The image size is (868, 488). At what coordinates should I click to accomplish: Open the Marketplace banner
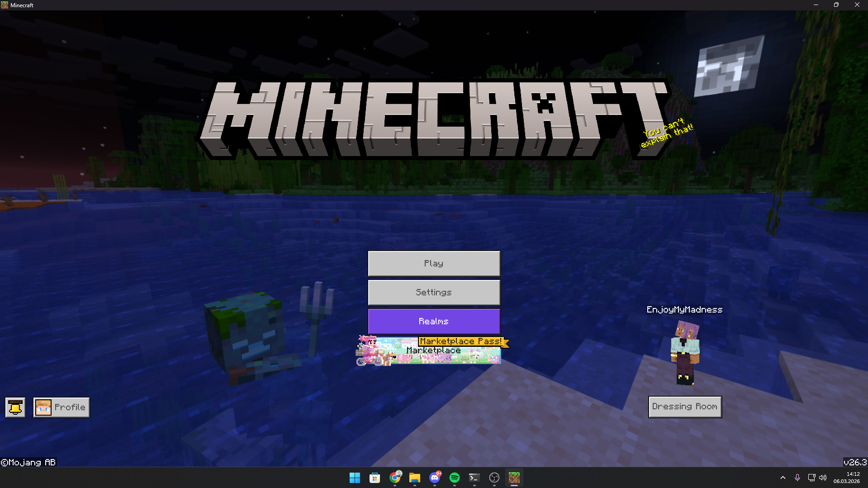pyautogui.click(x=434, y=350)
